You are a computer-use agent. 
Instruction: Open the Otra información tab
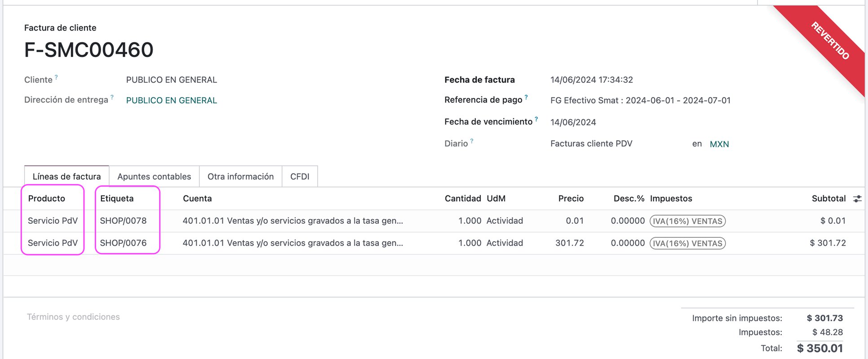(x=240, y=177)
